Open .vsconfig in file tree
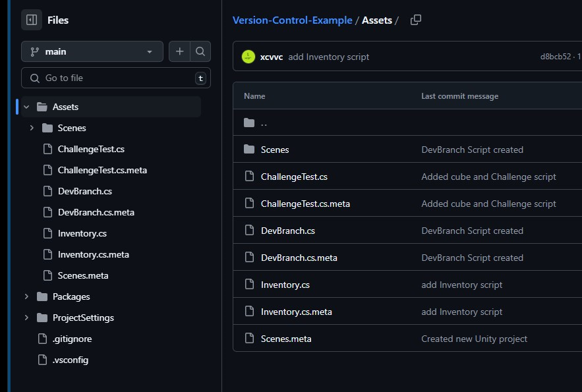 (70, 360)
